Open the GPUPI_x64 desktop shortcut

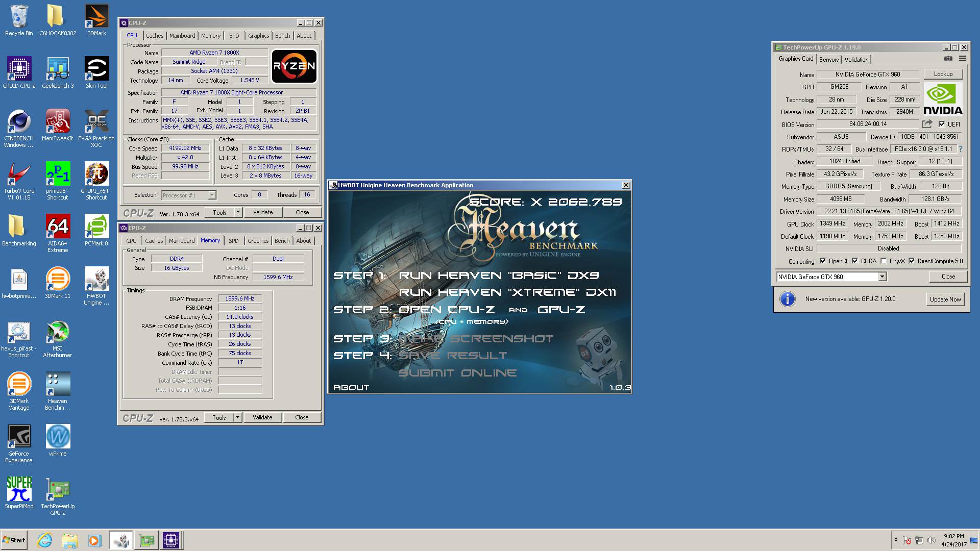tap(96, 181)
